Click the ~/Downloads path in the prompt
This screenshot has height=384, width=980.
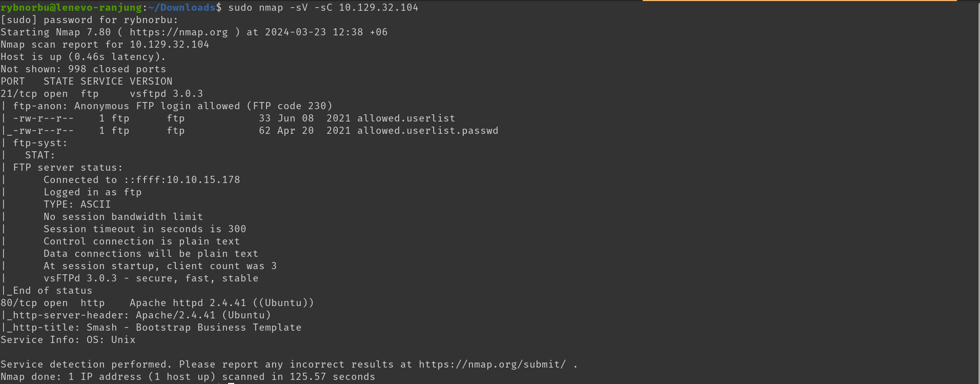tap(181, 8)
